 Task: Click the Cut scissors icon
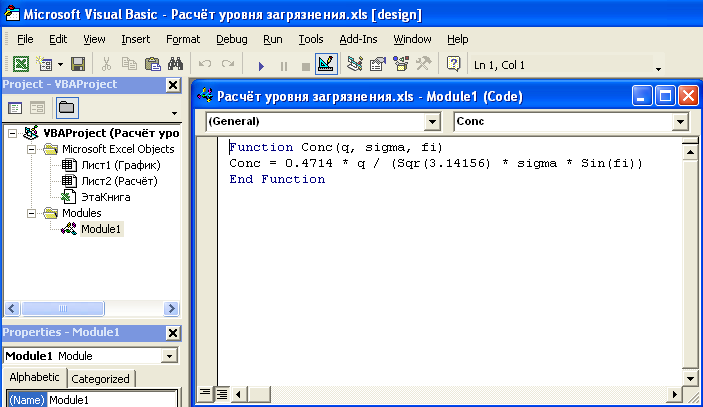pos(106,64)
